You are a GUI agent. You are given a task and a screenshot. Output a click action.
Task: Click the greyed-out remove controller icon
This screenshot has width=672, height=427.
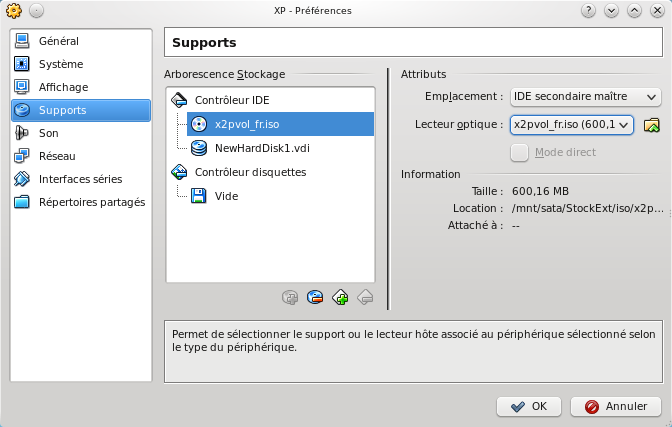click(365, 296)
